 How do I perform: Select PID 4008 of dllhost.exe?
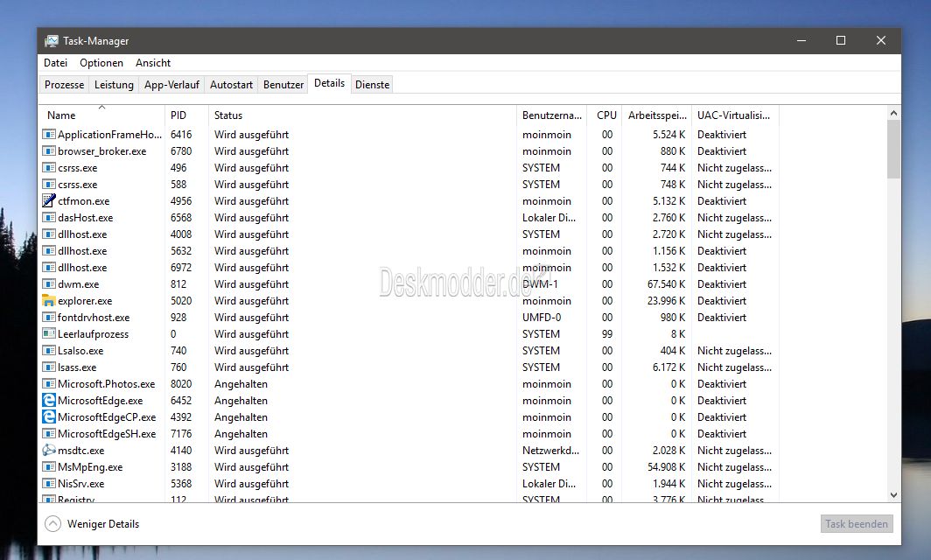coord(181,234)
